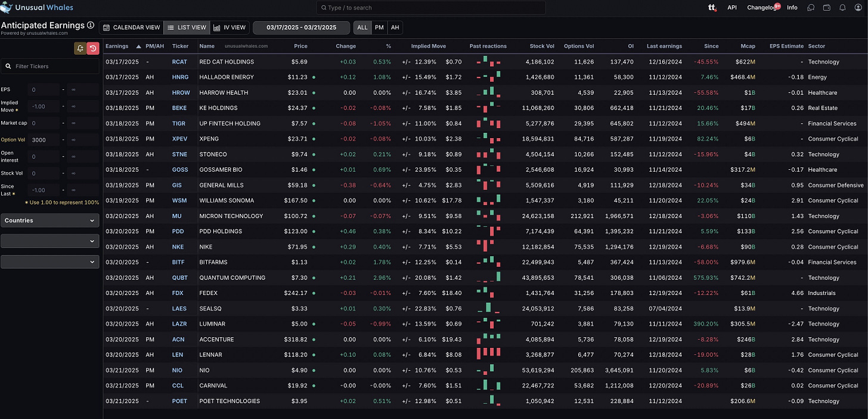Click the past reactions chart for SEALSQ
This screenshot has height=419, width=868.
pyautogui.click(x=489, y=308)
